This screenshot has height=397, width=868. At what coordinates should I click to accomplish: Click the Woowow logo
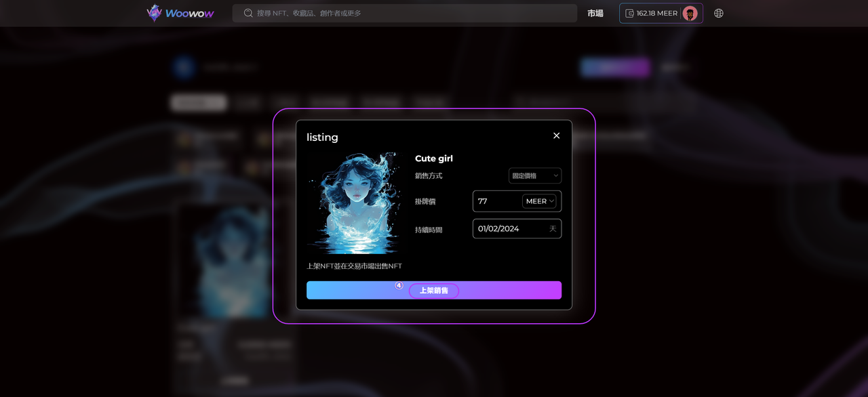tap(180, 13)
